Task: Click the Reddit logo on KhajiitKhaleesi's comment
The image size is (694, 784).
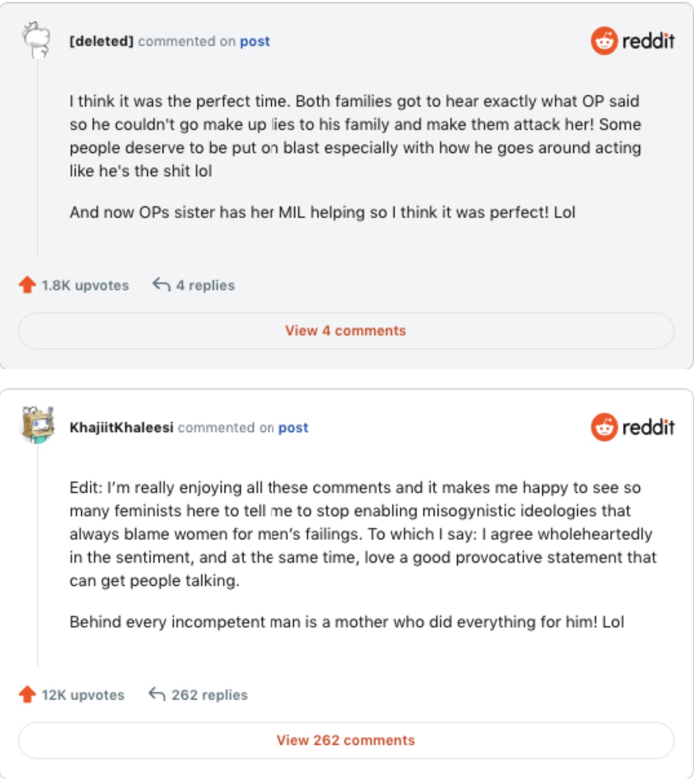Action: [x=633, y=427]
